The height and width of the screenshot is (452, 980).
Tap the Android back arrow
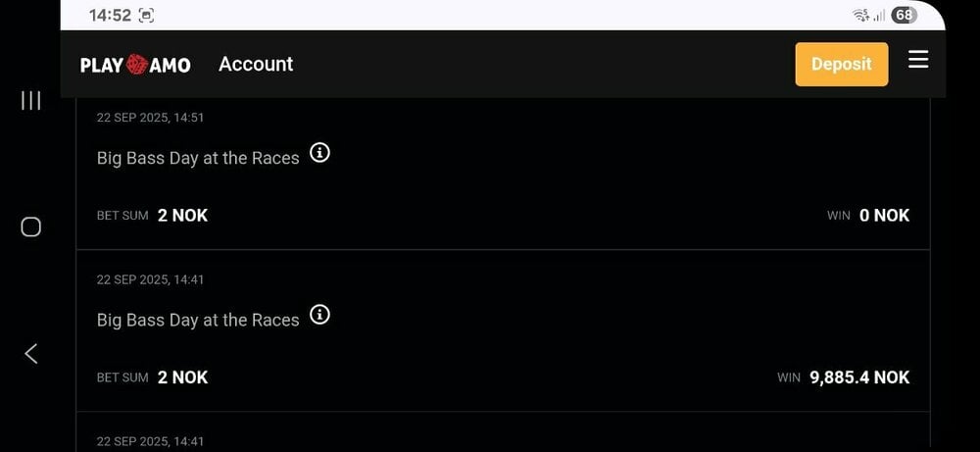(30, 353)
